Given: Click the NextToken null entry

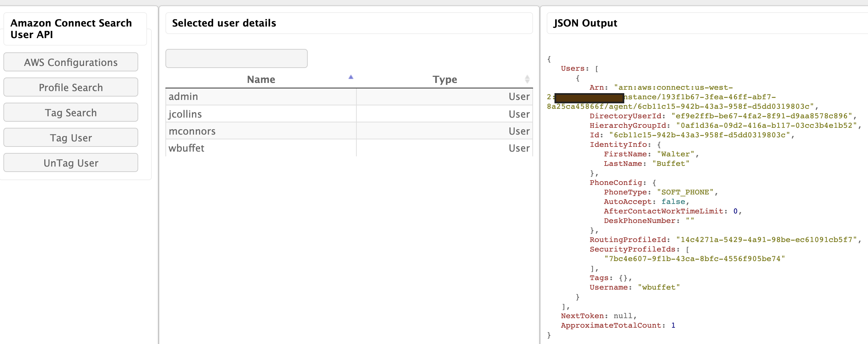Looking at the screenshot, I should [x=599, y=316].
